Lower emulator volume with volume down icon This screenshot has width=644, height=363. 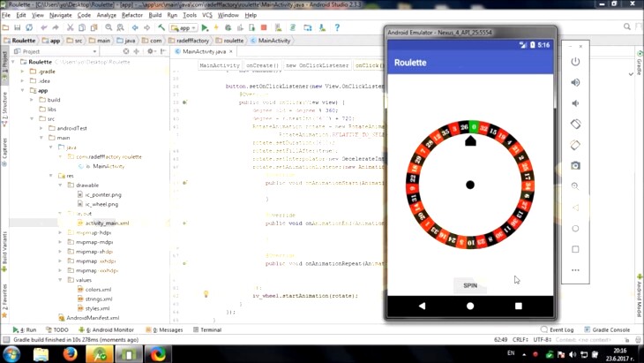pyautogui.click(x=575, y=103)
